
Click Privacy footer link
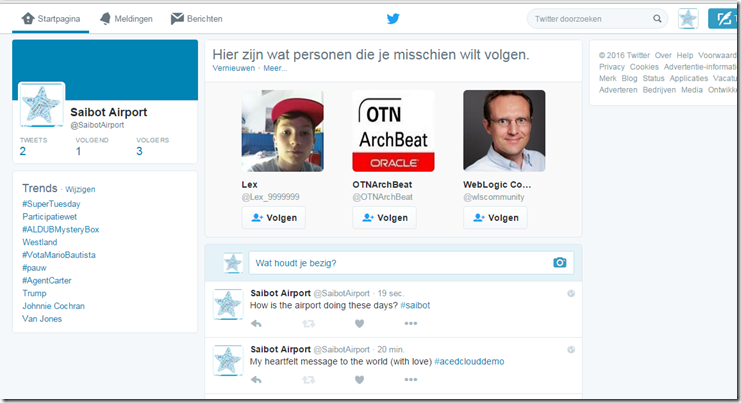(612, 67)
